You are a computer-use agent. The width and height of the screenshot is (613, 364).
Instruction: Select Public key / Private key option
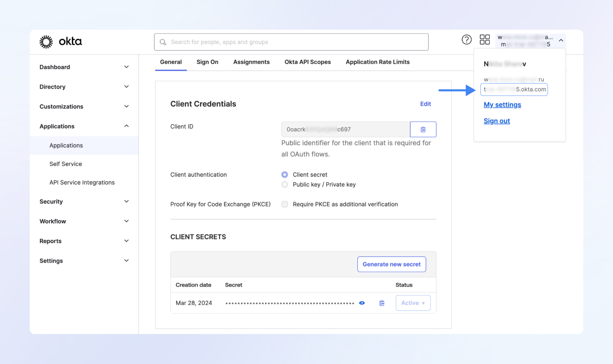285,184
